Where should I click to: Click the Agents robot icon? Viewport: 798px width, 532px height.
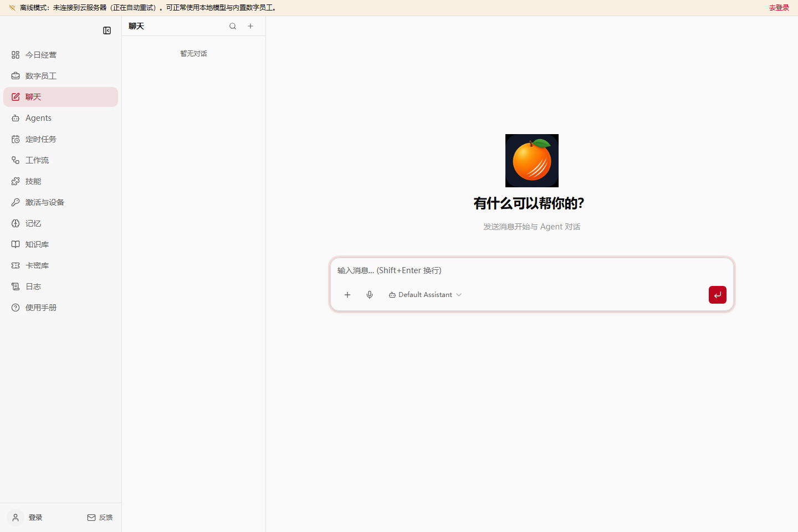pos(16,118)
